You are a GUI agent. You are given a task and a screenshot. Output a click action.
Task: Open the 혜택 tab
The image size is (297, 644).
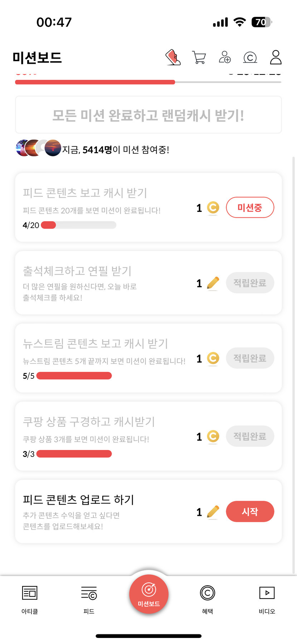pos(208,599)
